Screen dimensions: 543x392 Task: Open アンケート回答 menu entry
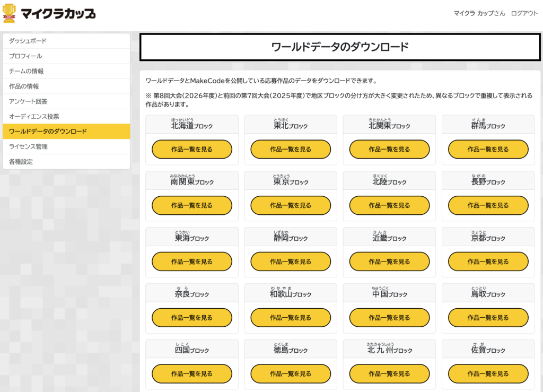pyautogui.click(x=66, y=101)
